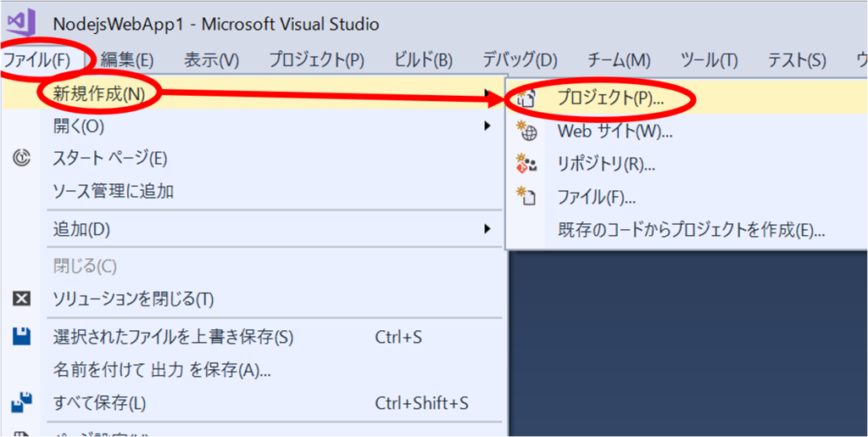This screenshot has height=437, width=868.
Task: Click the Ctrl+Shift+S shortcut text
Action: point(422,403)
